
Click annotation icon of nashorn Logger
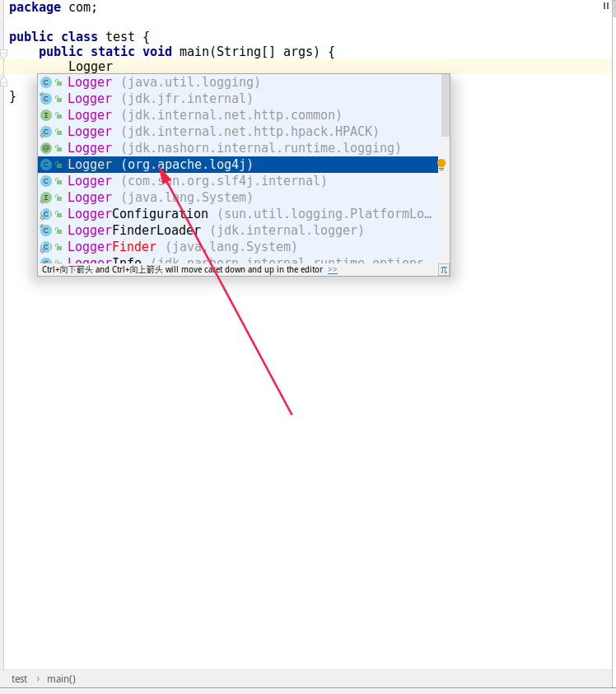[46, 148]
